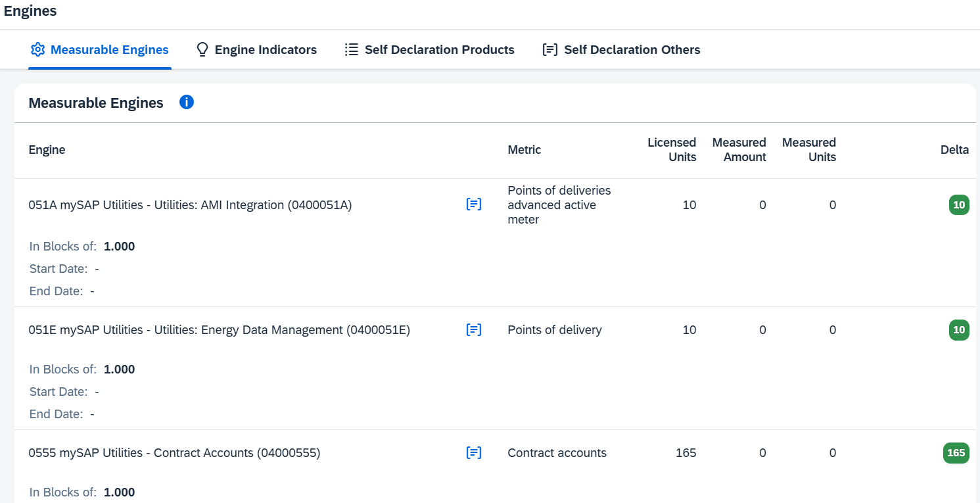
Task: Click the gear icon on Measurable Engines tab
Action: point(37,49)
